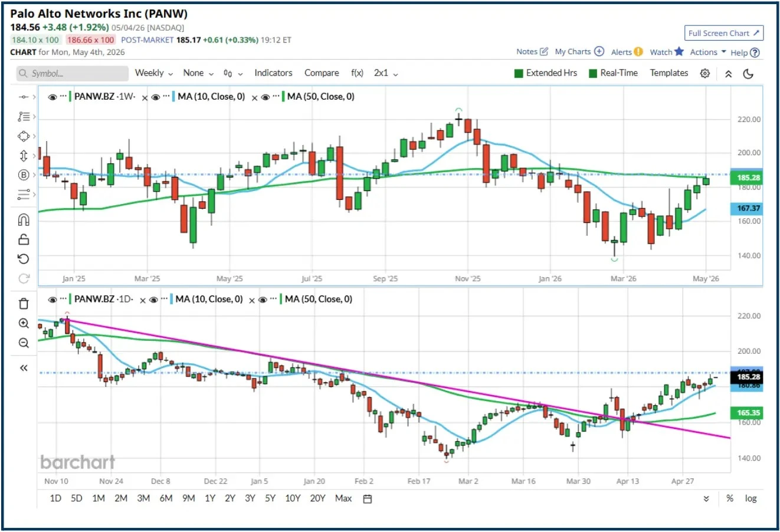Click the unlock drawings padlock icon
The image size is (780, 532).
coord(24,239)
